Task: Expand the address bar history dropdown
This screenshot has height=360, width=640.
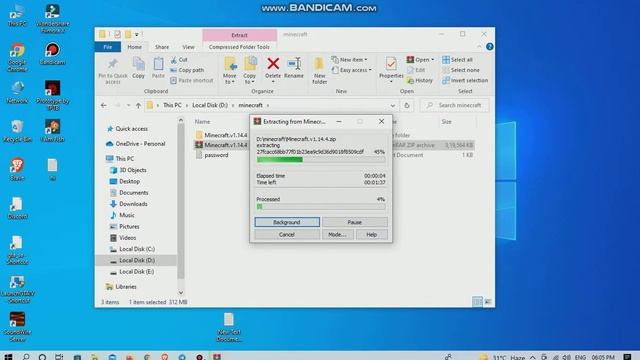Action: 393,105
